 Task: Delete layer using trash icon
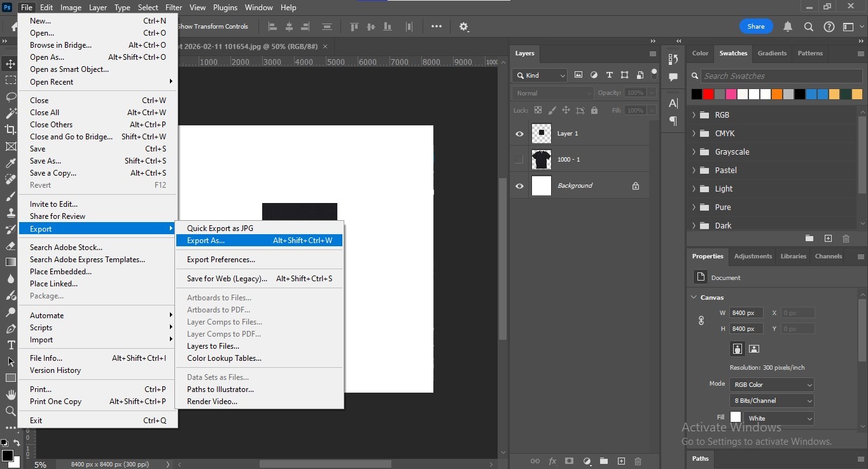[638, 461]
